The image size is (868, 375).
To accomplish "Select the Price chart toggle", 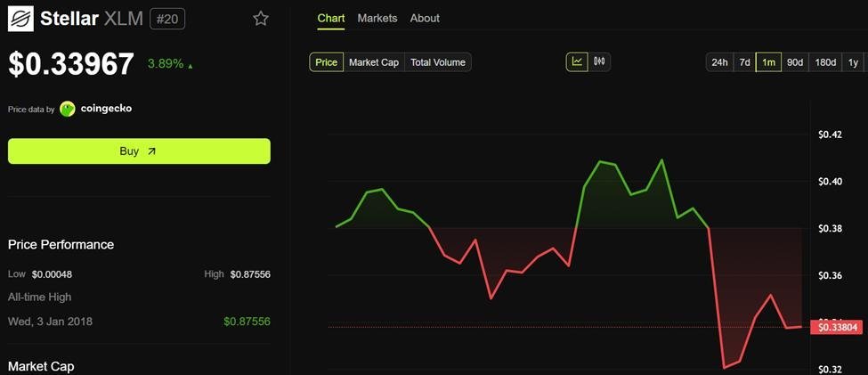I will 327,62.
